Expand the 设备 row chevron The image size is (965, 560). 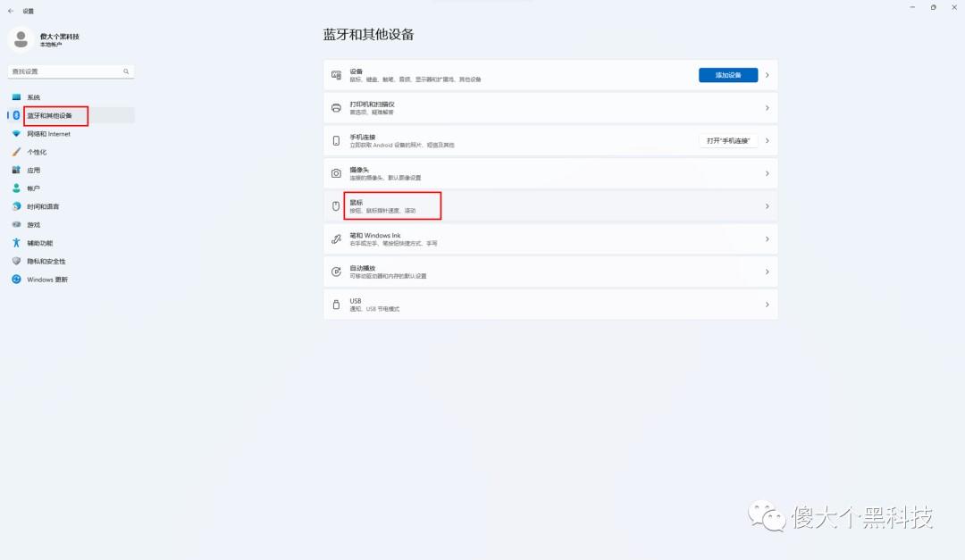click(x=767, y=75)
